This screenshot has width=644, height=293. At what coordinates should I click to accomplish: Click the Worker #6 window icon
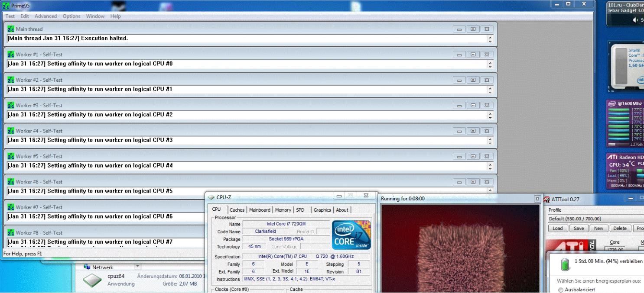(11, 182)
